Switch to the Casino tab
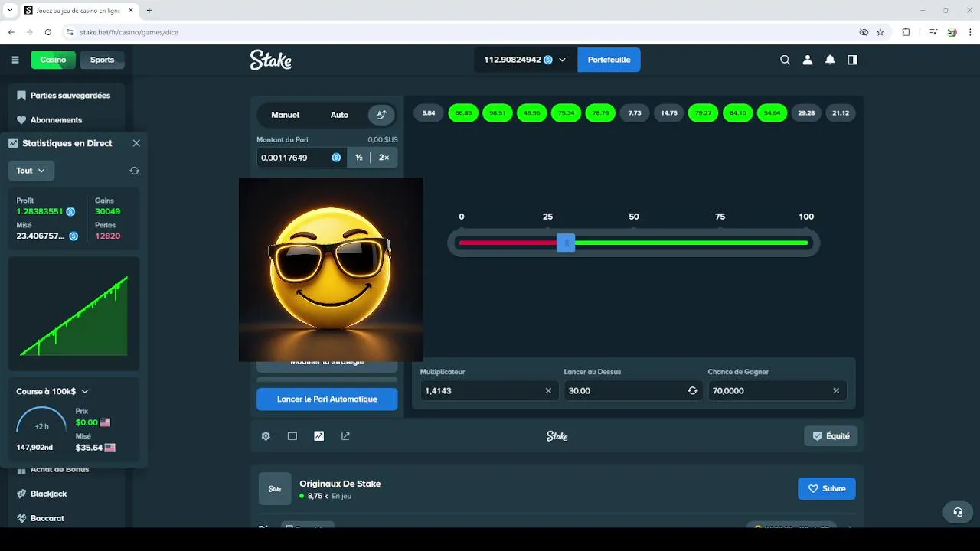 click(54, 60)
